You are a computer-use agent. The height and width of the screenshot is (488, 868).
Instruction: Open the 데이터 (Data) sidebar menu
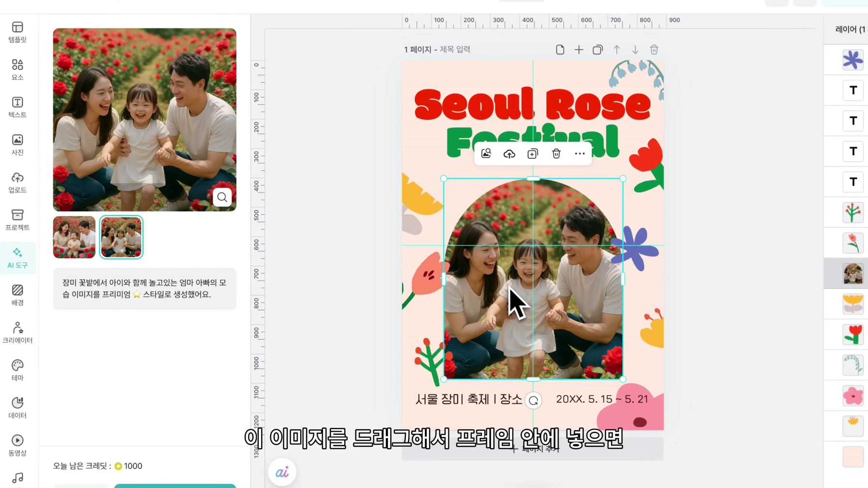point(17,408)
